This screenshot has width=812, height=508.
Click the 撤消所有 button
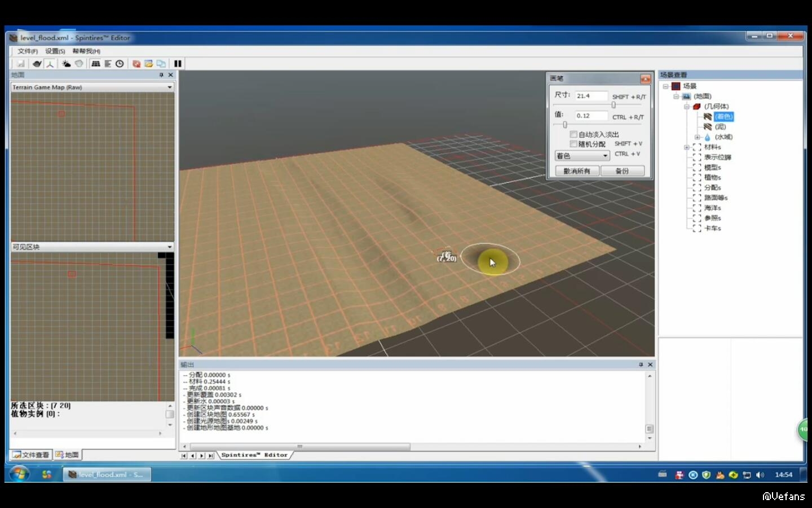[x=577, y=171]
